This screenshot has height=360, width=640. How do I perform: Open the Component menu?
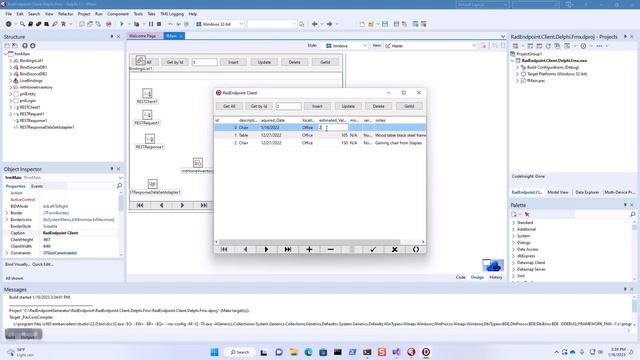pyautogui.click(x=118, y=14)
